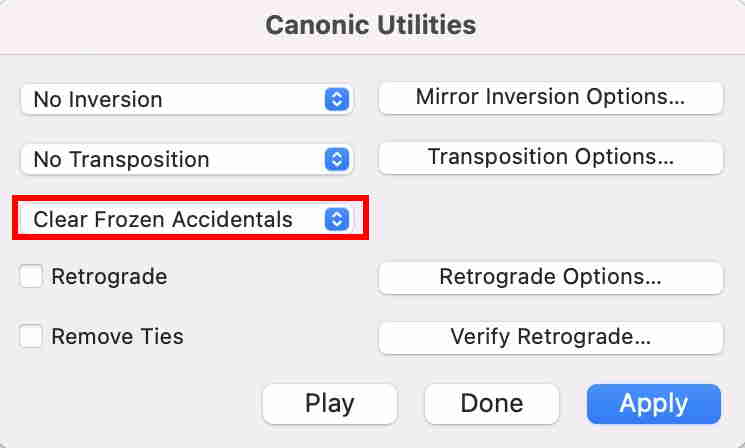Screen dimensions: 745x448
Task: Click the No Transposition popup arrow icon
Action: 337,159
